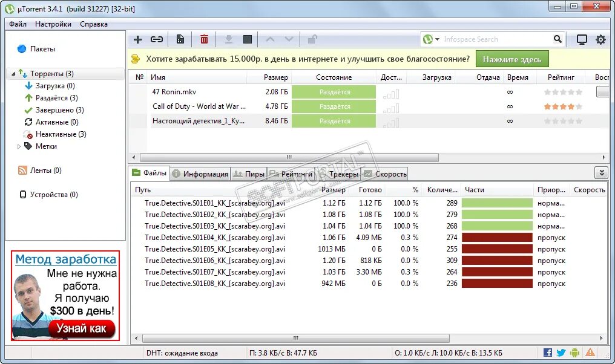Screen dimensions: 615x364
Task: Add a new torrent file
Action: 138,39
